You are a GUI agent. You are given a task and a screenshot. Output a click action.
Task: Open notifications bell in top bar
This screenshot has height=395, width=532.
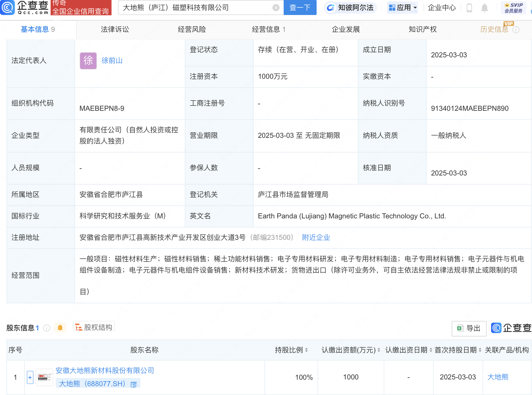pos(484,8)
